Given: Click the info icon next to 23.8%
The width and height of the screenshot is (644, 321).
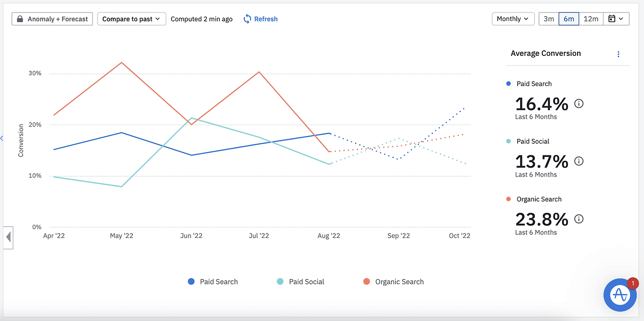Looking at the screenshot, I should coord(579,219).
